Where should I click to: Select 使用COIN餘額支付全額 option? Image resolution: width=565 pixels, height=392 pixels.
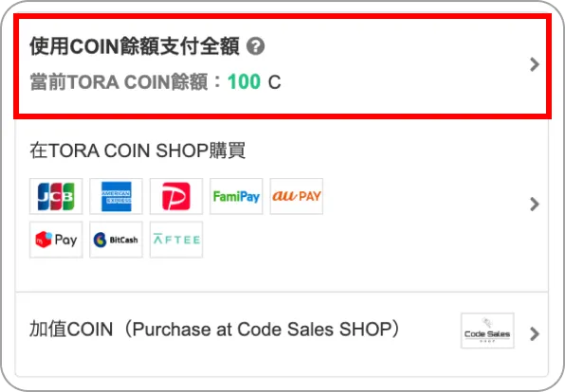click(135, 46)
